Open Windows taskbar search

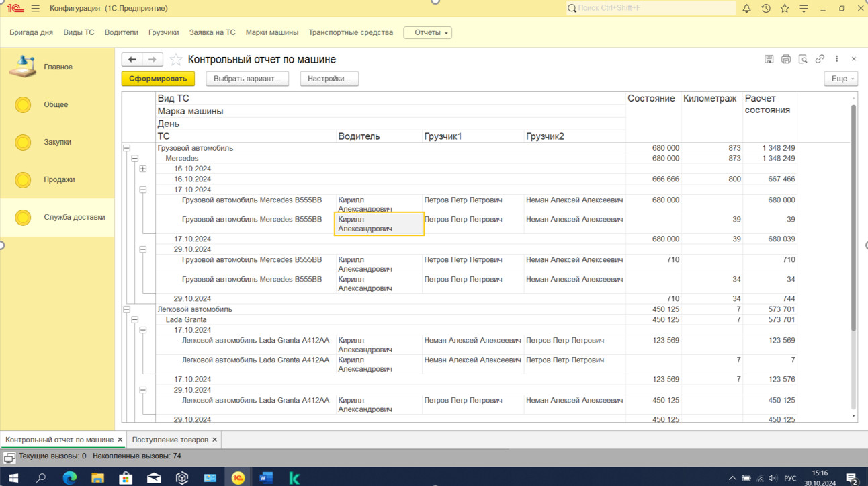pos(41,478)
